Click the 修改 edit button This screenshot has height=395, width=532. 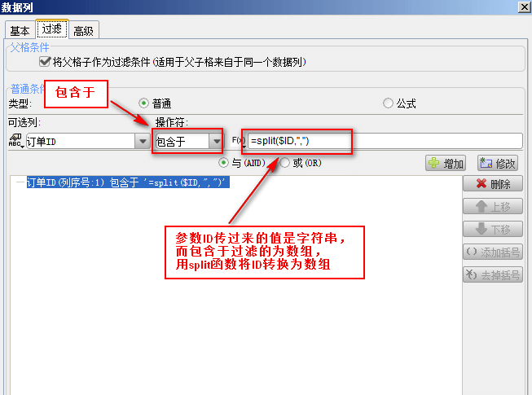pyautogui.click(x=498, y=164)
